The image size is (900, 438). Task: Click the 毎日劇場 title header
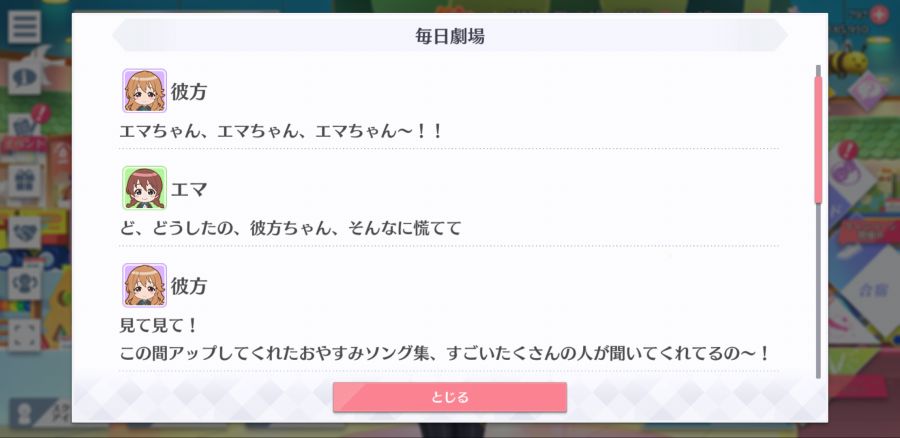point(450,36)
